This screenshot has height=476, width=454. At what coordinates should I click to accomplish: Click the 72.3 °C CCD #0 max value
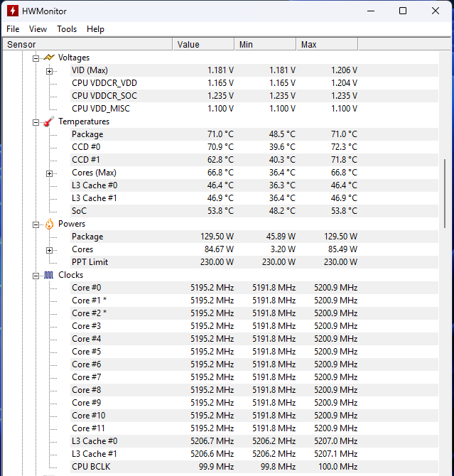(x=344, y=147)
